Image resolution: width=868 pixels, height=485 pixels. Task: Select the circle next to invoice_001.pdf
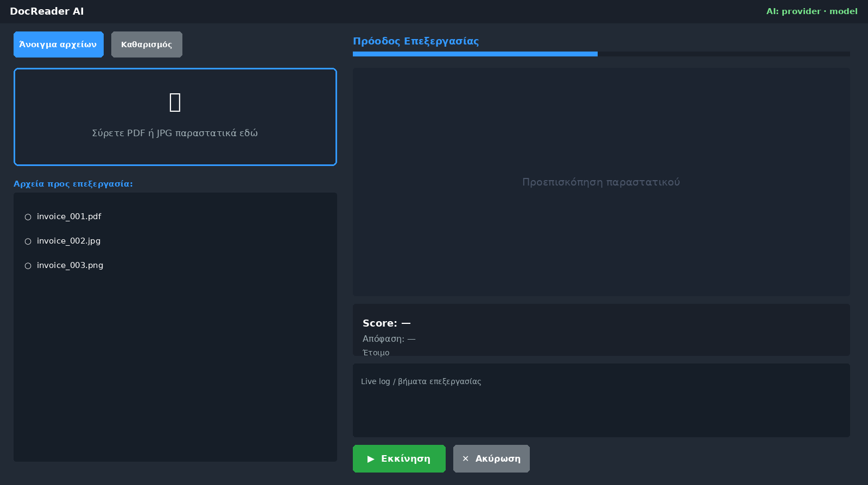pos(28,217)
